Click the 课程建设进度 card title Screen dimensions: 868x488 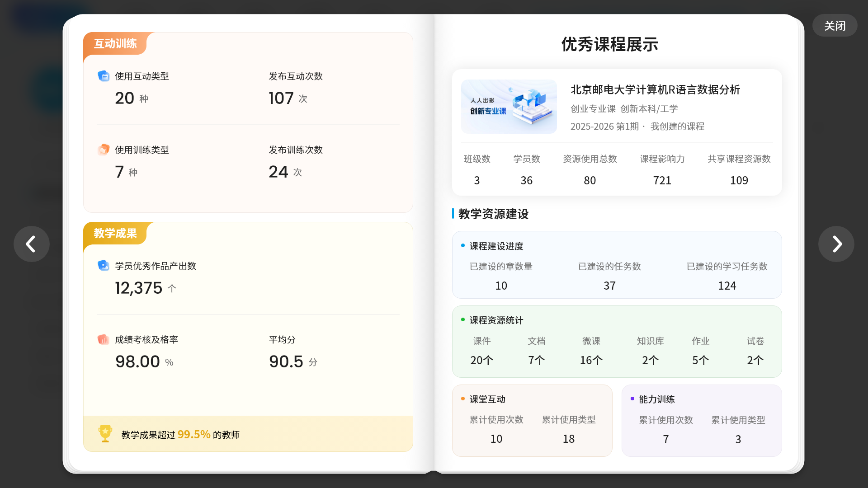pyautogui.click(x=496, y=246)
